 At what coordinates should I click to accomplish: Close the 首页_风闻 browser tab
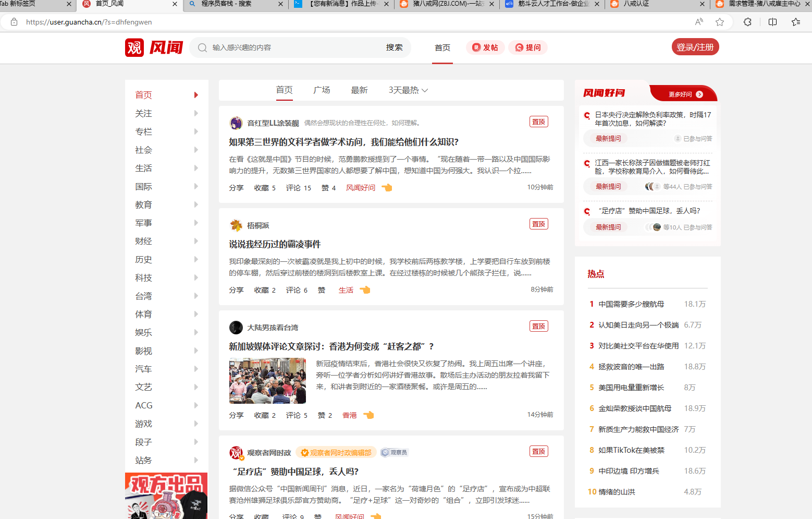point(175,4)
